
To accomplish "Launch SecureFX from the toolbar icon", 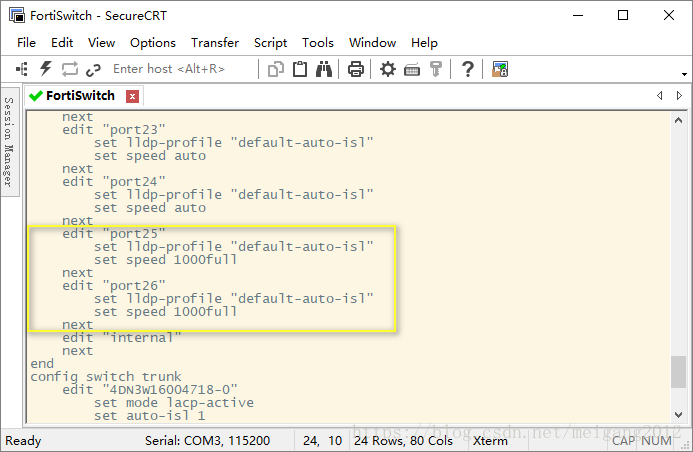I will tap(500, 69).
